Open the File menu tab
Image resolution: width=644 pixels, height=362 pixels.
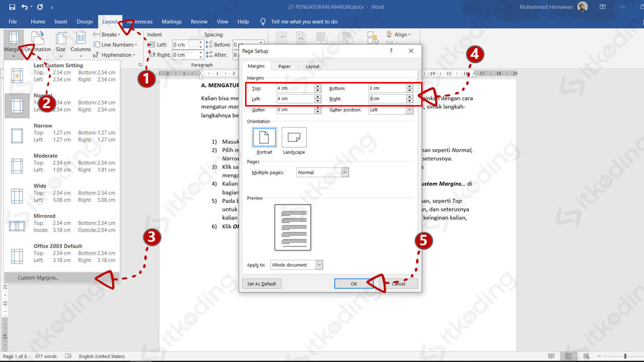click(x=13, y=22)
